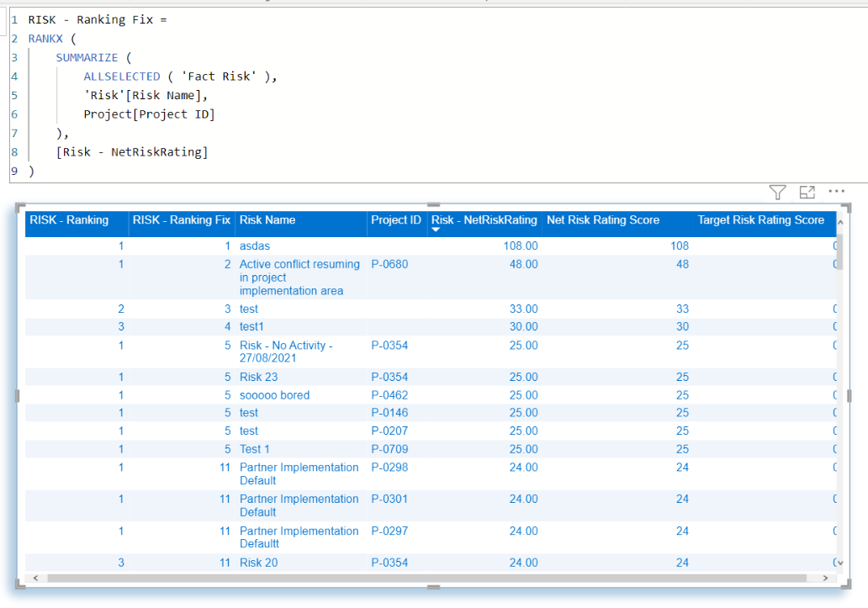The image size is (868, 608).
Task: Select the P-0297 project ID cell
Action: [389, 531]
